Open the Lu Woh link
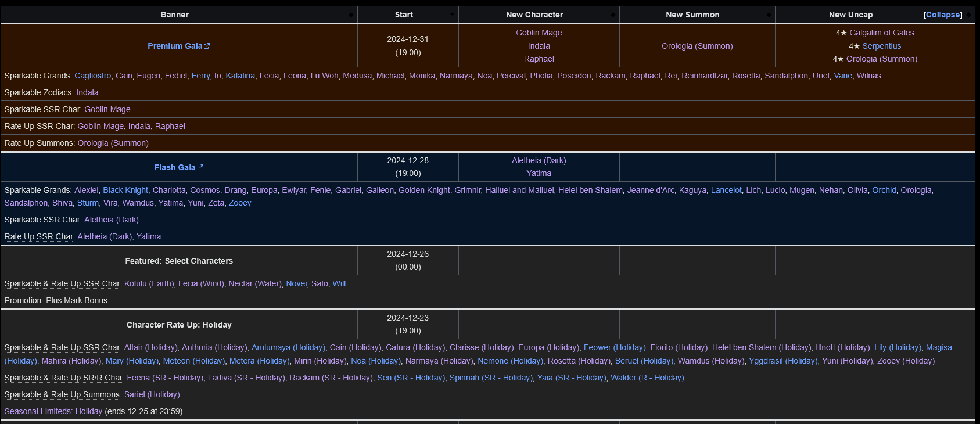 point(324,76)
